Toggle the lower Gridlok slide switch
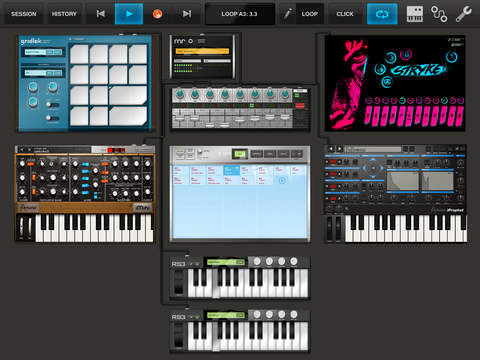Viewport: 480px width, 360px height. 52,118
